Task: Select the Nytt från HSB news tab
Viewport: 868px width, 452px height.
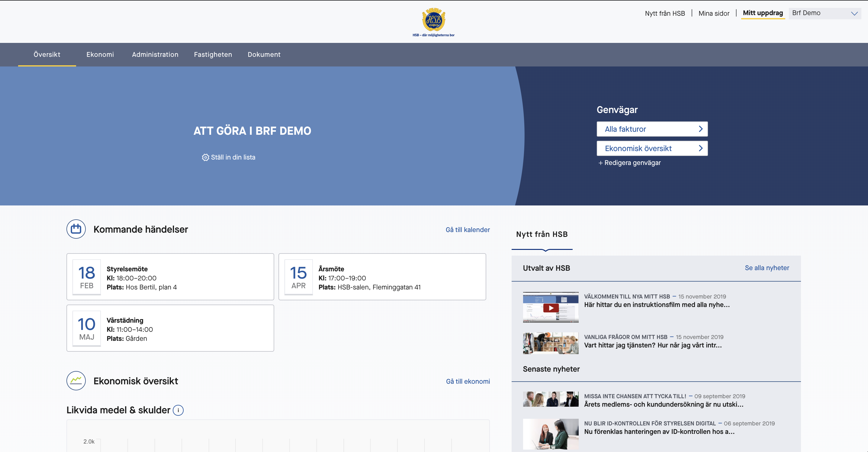Action: [x=542, y=234]
